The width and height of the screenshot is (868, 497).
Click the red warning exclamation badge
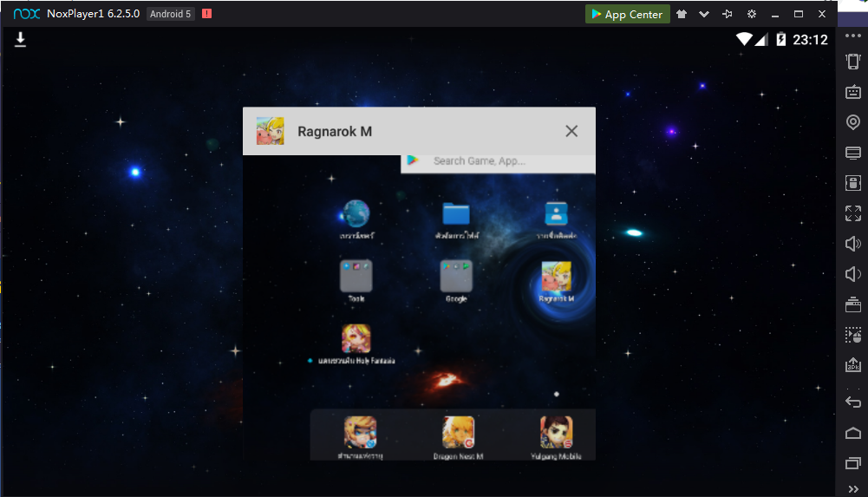coord(206,14)
